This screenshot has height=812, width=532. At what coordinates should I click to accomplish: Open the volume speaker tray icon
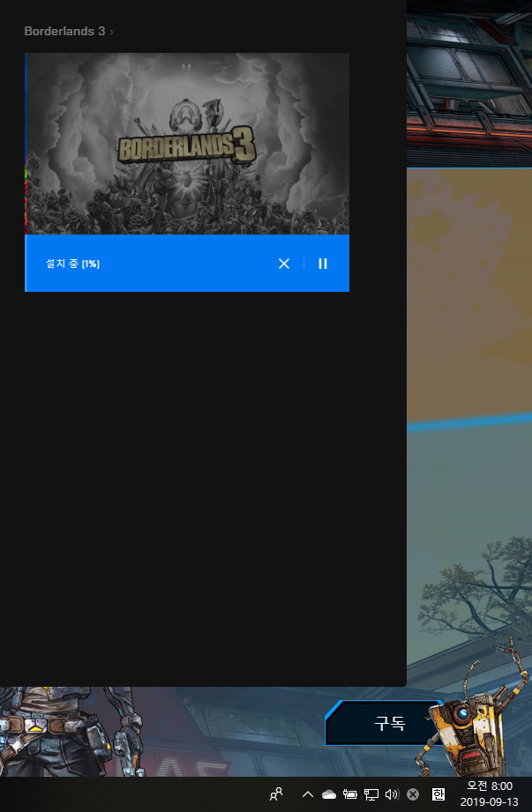pos(392,793)
